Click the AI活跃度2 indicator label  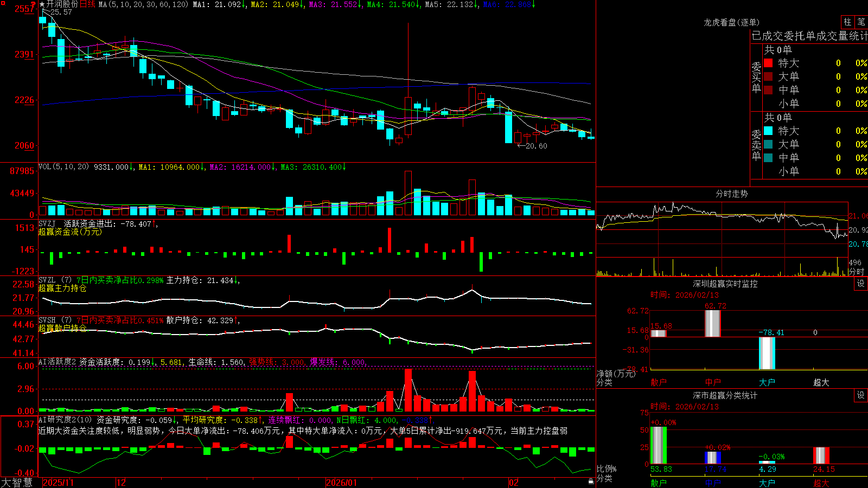click(58, 362)
